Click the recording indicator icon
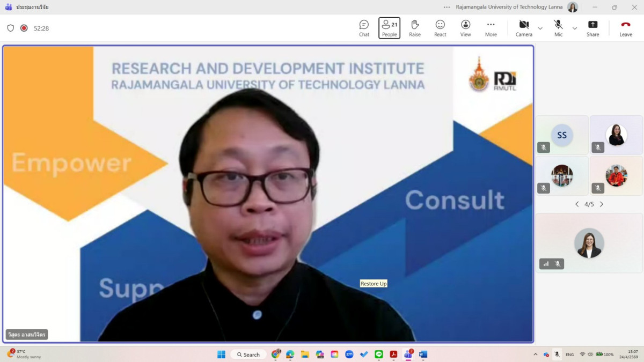 tap(24, 28)
